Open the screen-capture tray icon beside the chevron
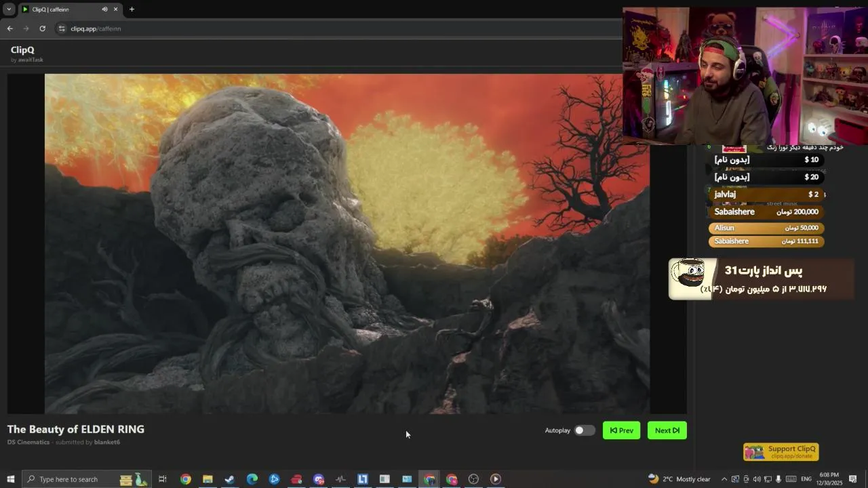Image resolution: width=868 pixels, height=488 pixels. (x=735, y=479)
